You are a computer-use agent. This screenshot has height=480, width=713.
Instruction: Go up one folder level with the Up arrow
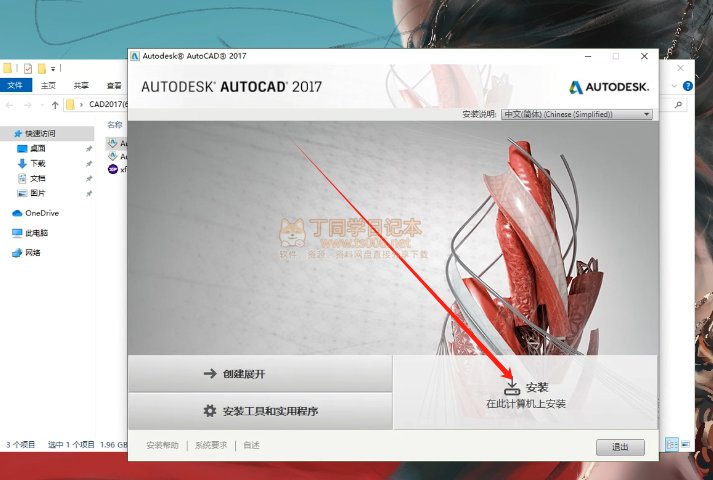pyautogui.click(x=55, y=105)
